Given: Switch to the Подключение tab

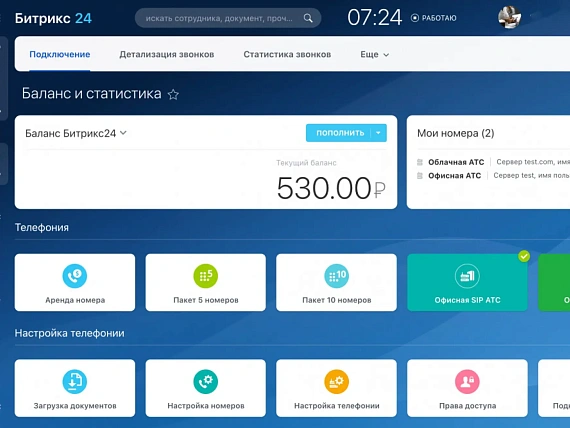Looking at the screenshot, I should pyautogui.click(x=60, y=55).
